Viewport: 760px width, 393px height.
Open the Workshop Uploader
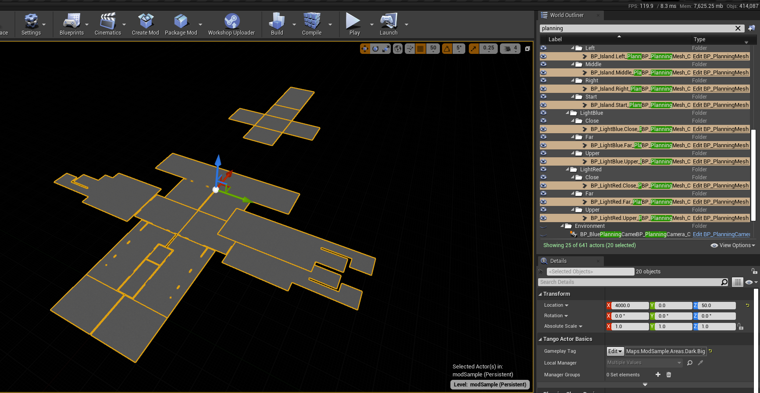pos(231,24)
